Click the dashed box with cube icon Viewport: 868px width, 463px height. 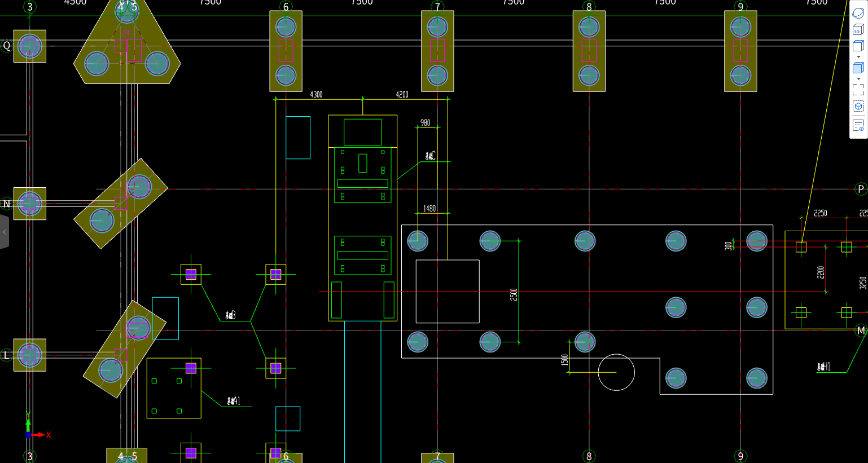pos(858,106)
